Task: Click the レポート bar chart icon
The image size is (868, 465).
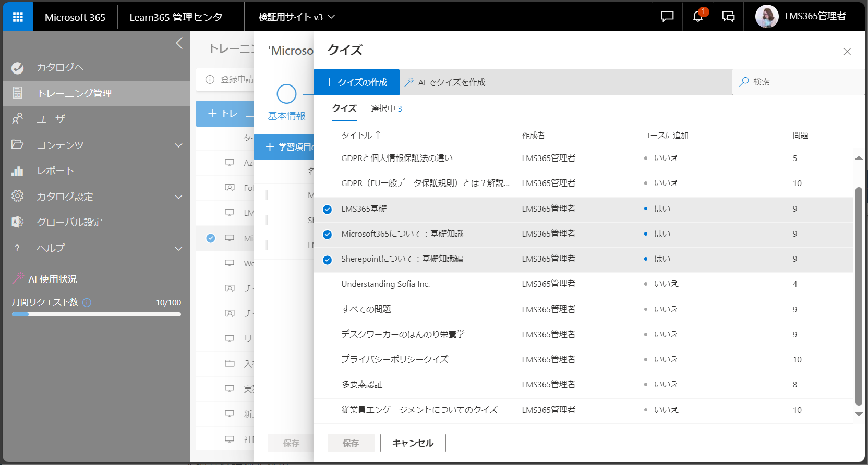Action: (18, 170)
